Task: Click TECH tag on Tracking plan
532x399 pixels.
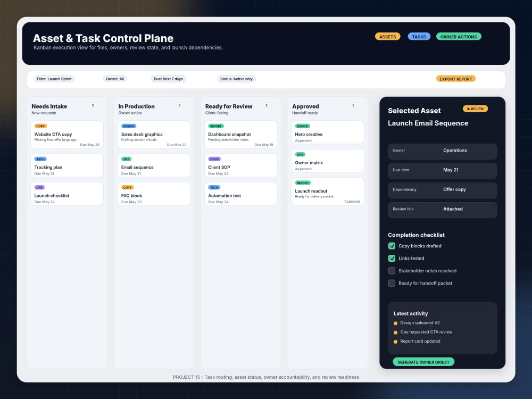Action: click(40, 159)
